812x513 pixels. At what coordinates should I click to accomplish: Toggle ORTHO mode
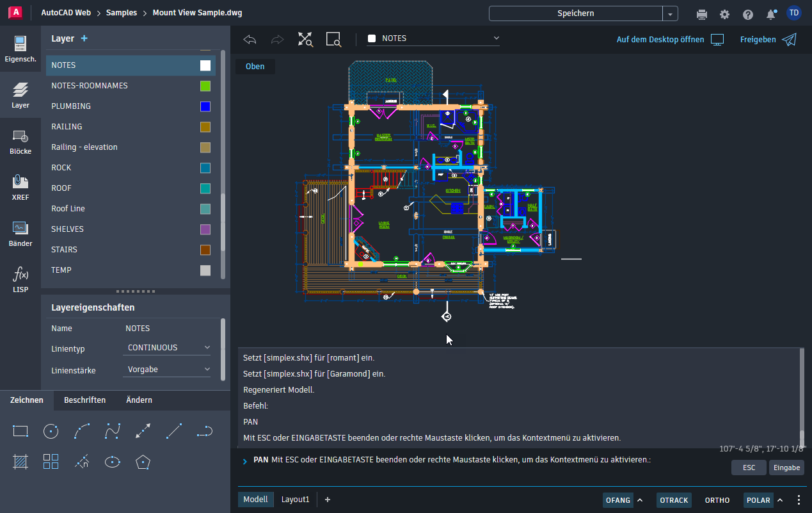(x=717, y=500)
